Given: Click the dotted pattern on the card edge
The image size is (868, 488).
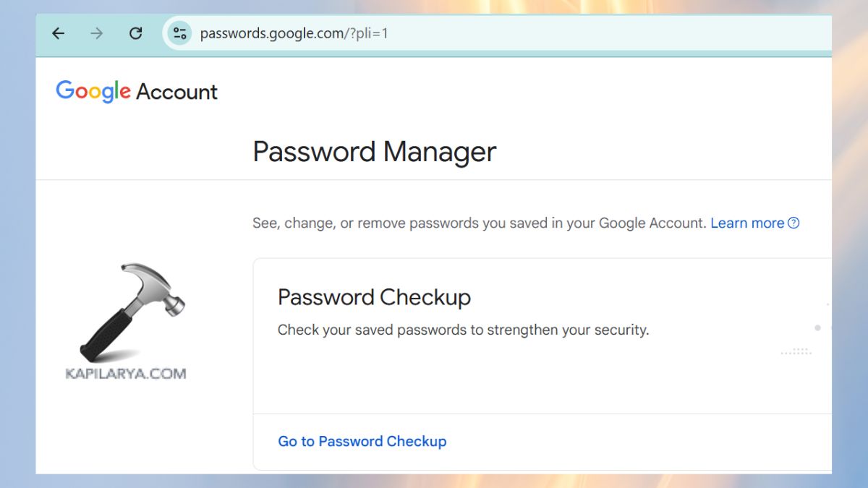Looking at the screenshot, I should pyautogui.click(x=796, y=352).
